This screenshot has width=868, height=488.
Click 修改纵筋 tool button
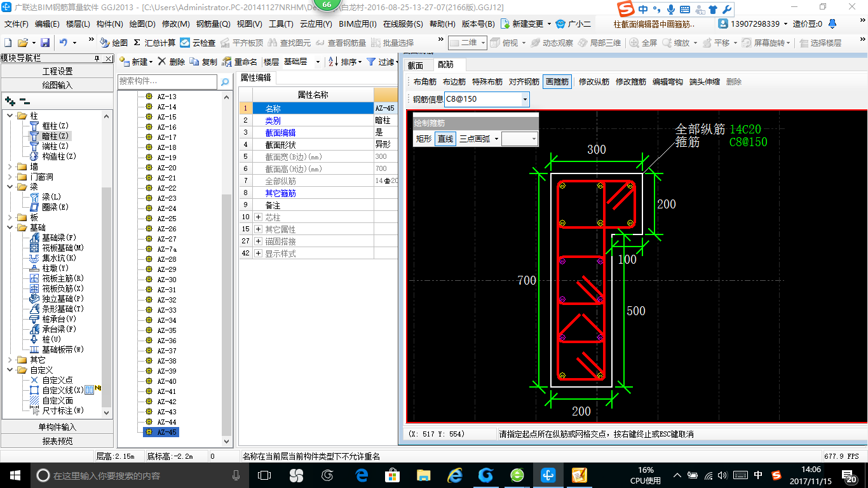click(x=594, y=81)
